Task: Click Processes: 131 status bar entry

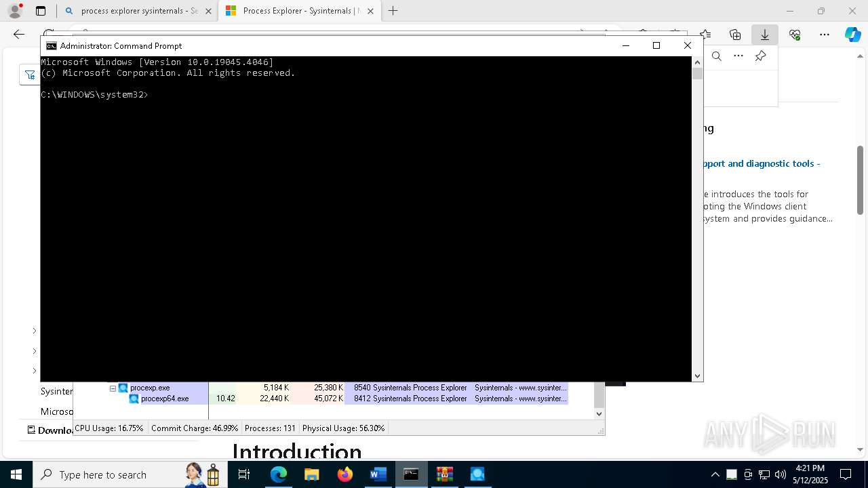Action: click(270, 428)
